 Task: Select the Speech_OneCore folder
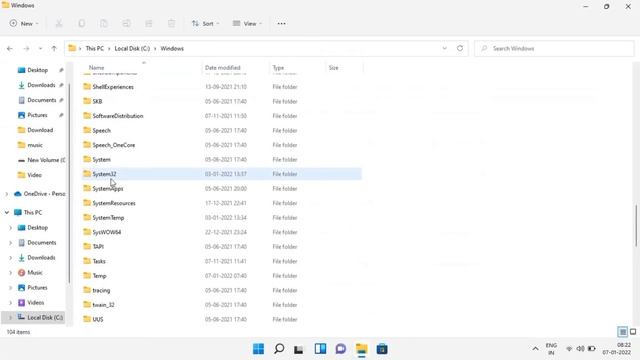tap(113, 145)
